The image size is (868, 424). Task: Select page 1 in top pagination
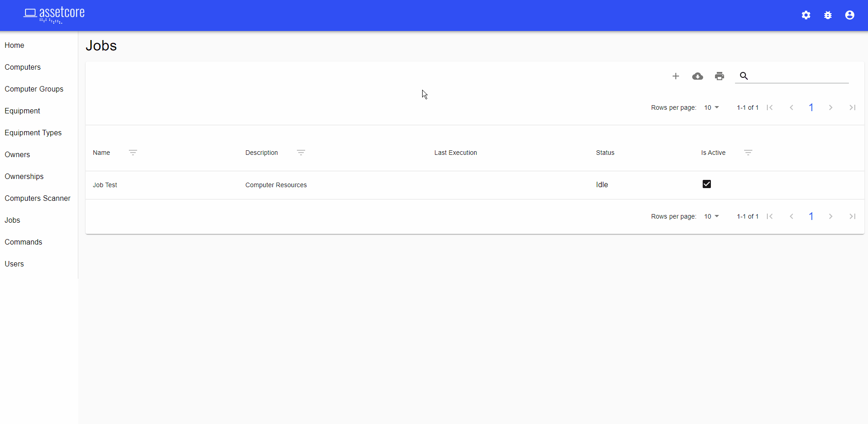click(811, 107)
